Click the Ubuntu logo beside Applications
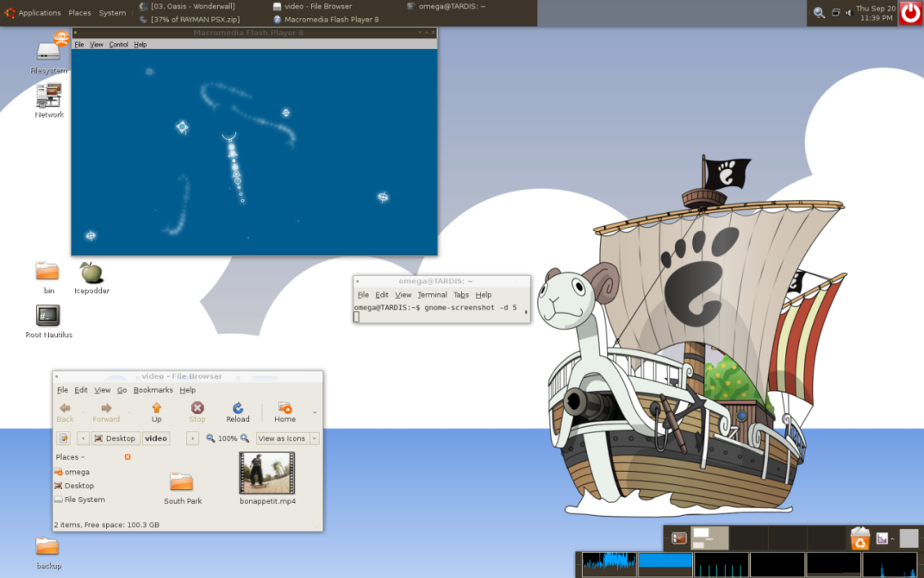Viewport: 924px width, 578px height. (x=9, y=12)
